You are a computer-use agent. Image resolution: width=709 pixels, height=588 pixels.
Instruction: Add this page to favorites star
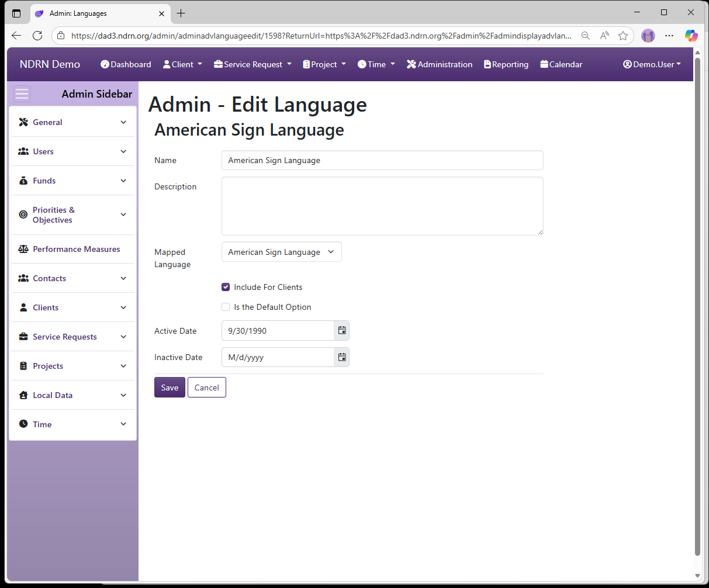click(x=623, y=36)
